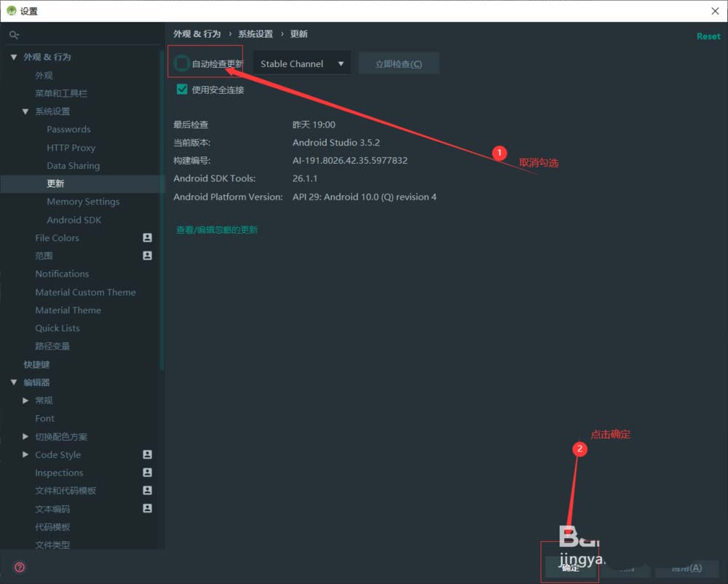Open the Material Theme settings page
Viewport: 728px width, 584px height.
click(x=68, y=310)
